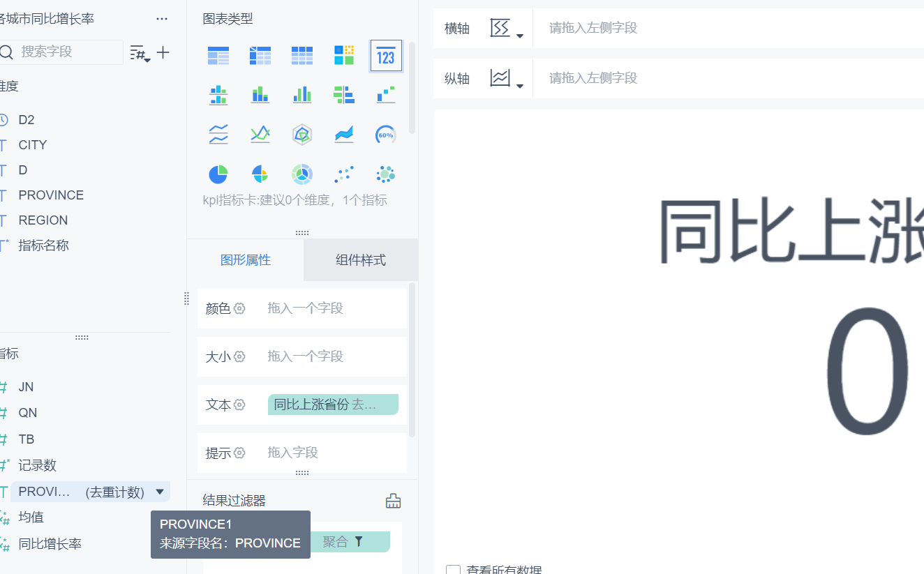Viewport: 924px width, 574px height.
Task: Switch to the packed bubble chart type
Action: 386,174
